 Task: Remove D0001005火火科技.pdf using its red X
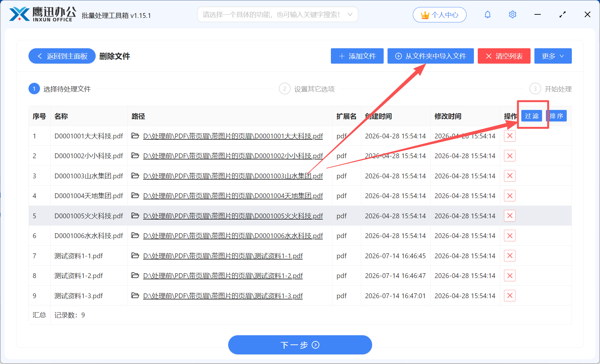tap(510, 216)
